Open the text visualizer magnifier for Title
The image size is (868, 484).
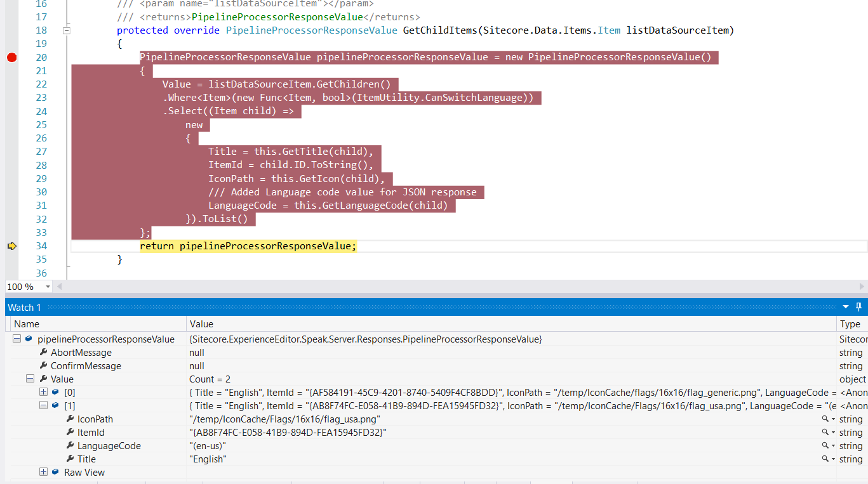coord(825,459)
